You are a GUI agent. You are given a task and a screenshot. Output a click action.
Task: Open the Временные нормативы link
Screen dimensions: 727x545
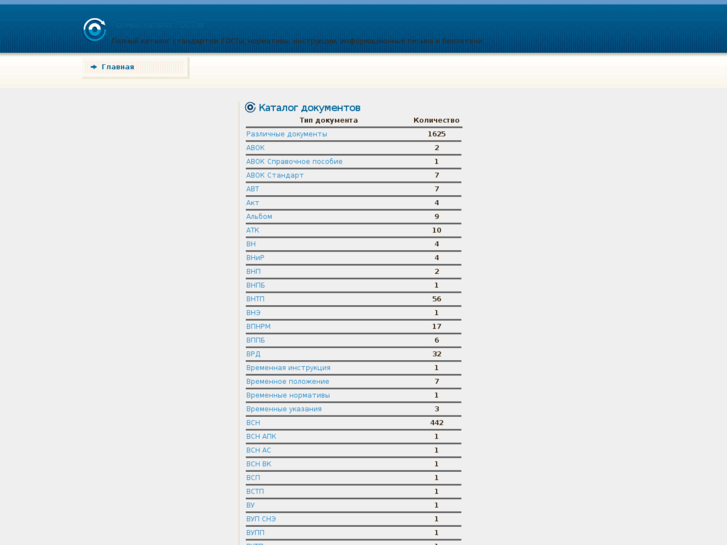pos(288,395)
